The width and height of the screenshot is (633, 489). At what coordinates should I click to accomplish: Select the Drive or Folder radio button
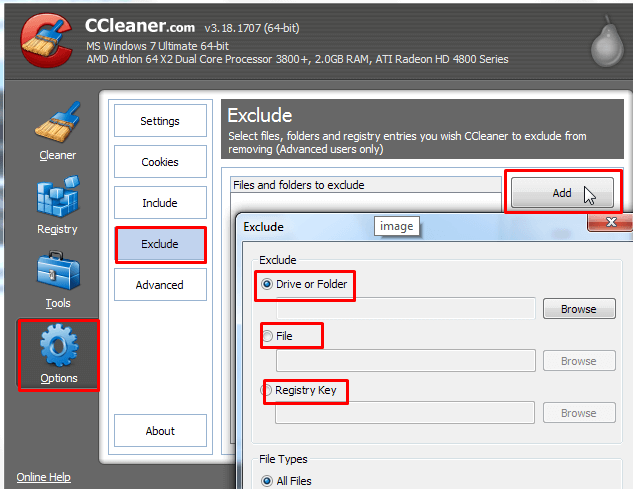[x=266, y=284]
